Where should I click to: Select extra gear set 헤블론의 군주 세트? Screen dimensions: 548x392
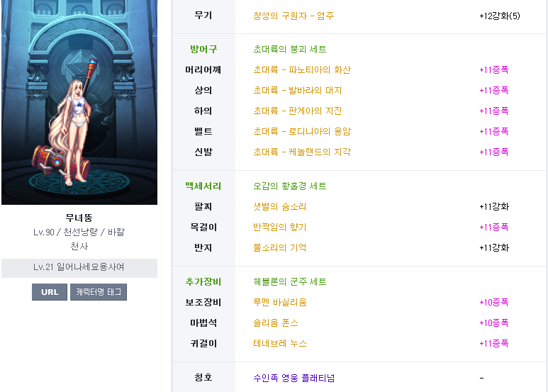(x=290, y=282)
